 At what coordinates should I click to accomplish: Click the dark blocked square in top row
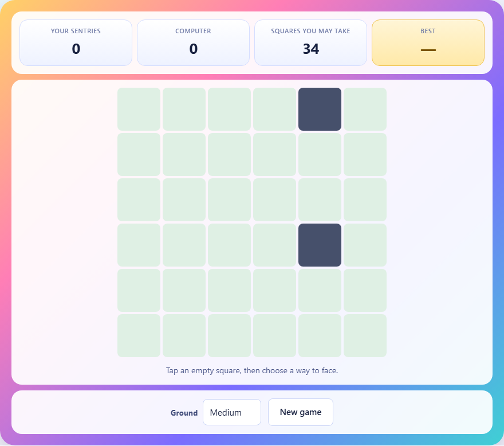pyautogui.click(x=320, y=109)
